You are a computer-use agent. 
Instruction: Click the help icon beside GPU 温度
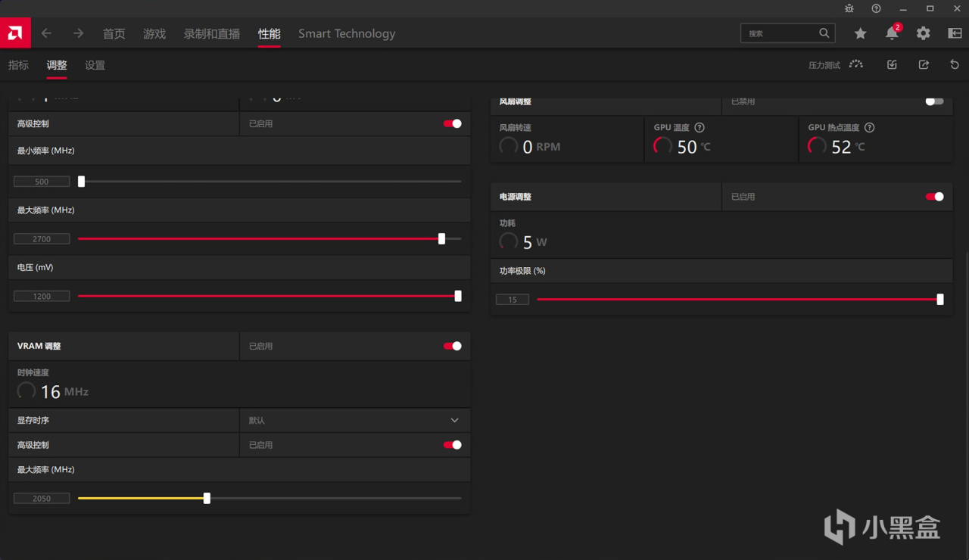coord(699,128)
